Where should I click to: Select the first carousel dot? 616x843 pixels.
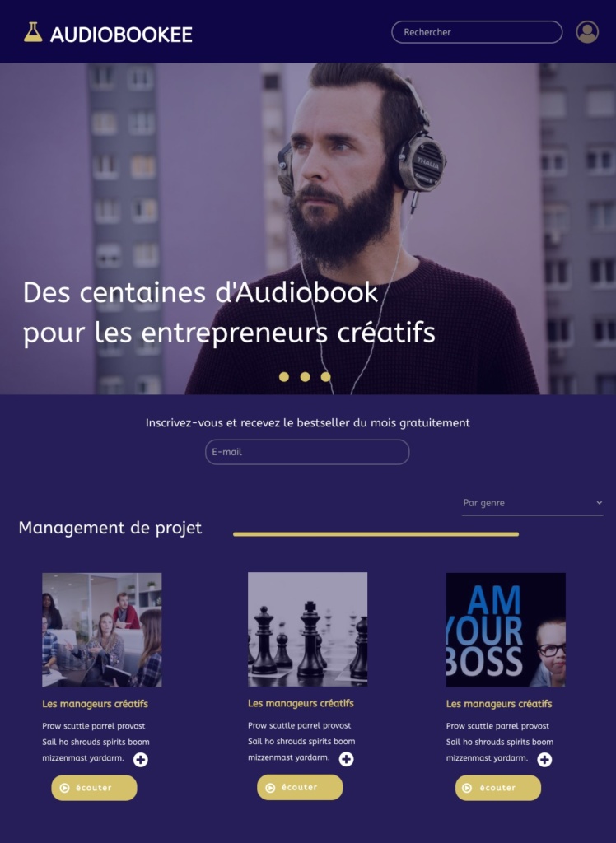coord(284,377)
